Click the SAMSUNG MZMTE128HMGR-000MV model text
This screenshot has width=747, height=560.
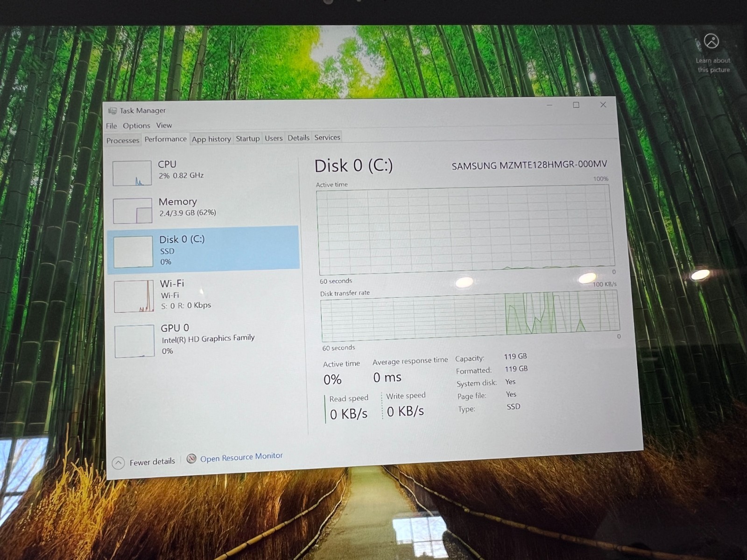coord(529,165)
